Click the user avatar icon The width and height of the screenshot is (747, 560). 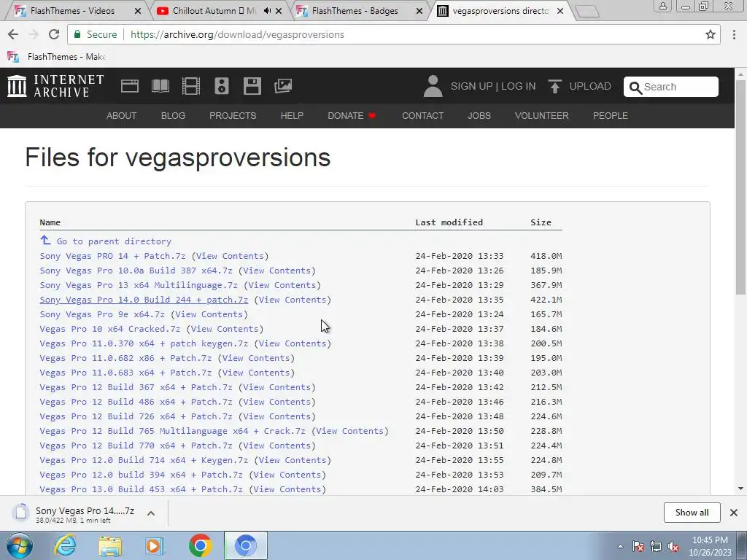coord(433,86)
